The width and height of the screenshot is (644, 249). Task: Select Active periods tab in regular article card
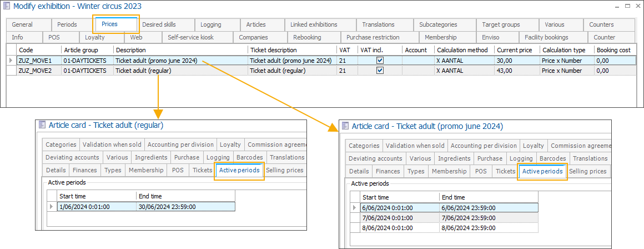[x=239, y=170]
